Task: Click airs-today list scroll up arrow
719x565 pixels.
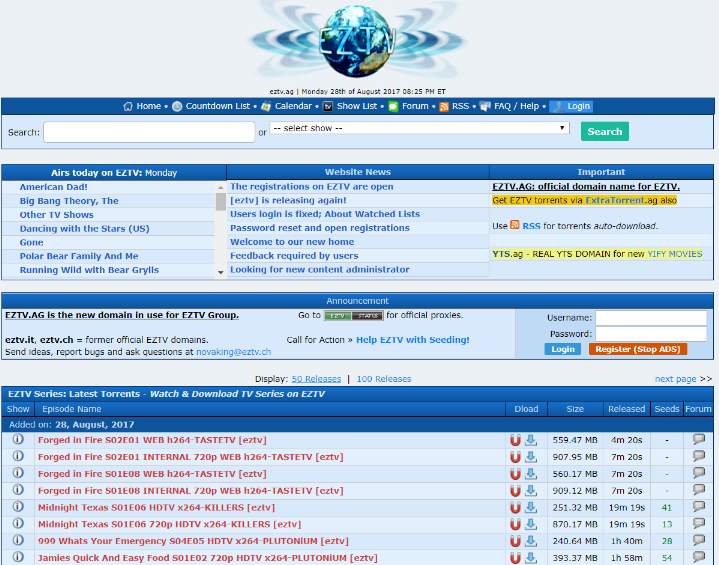Action: (221, 187)
